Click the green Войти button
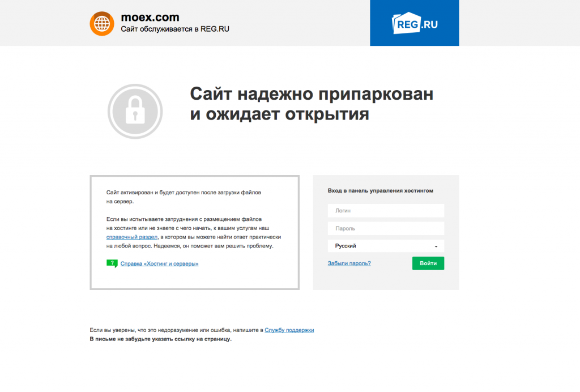This screenshot has width=580, height=392. click(428, 263)
